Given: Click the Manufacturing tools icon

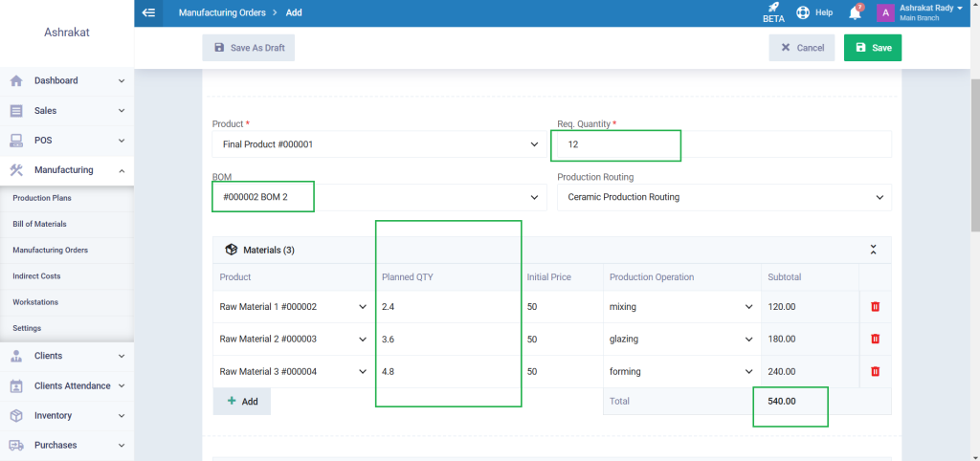Looking at the screenshot, I should pyautogui.click(x=16, y=170).
